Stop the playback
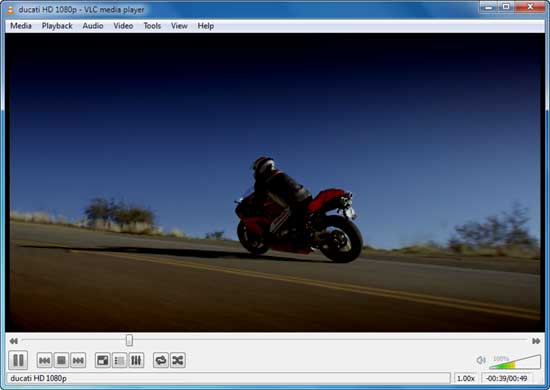The image size is (550, 390). tap(61, 360)
